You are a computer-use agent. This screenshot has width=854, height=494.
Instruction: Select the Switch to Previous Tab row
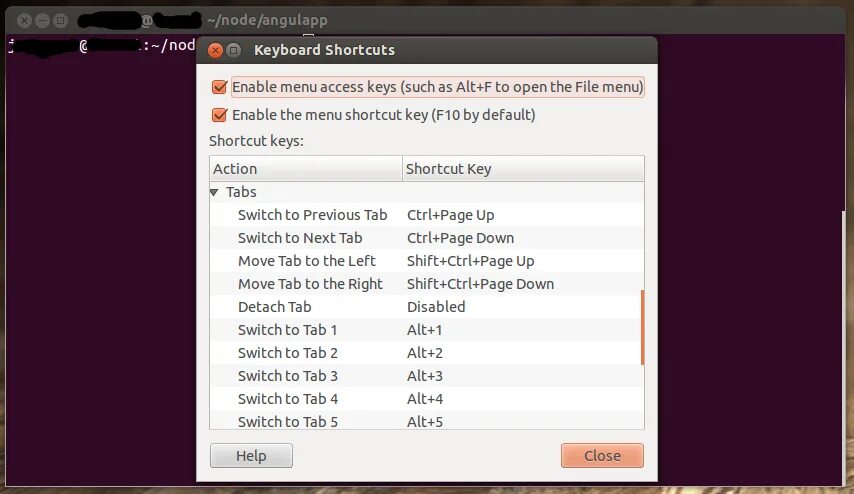[x=426, y=215]
